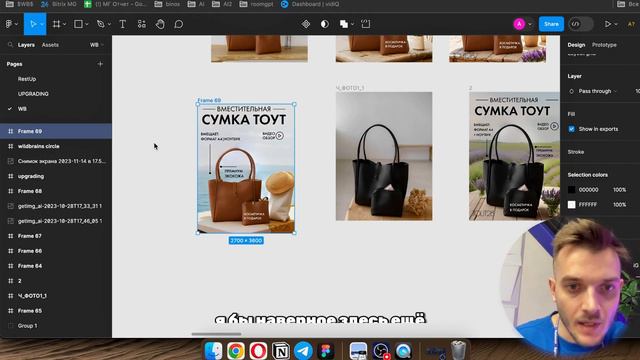This screenshot has width=640, height=360.
Task: Toggle Dev Mode switch
Action: pos(580,24)
